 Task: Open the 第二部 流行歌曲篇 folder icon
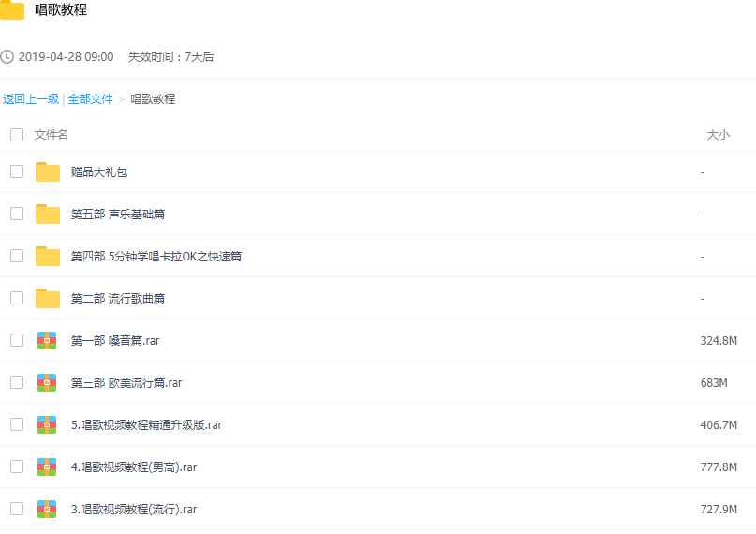click(47, 298)
